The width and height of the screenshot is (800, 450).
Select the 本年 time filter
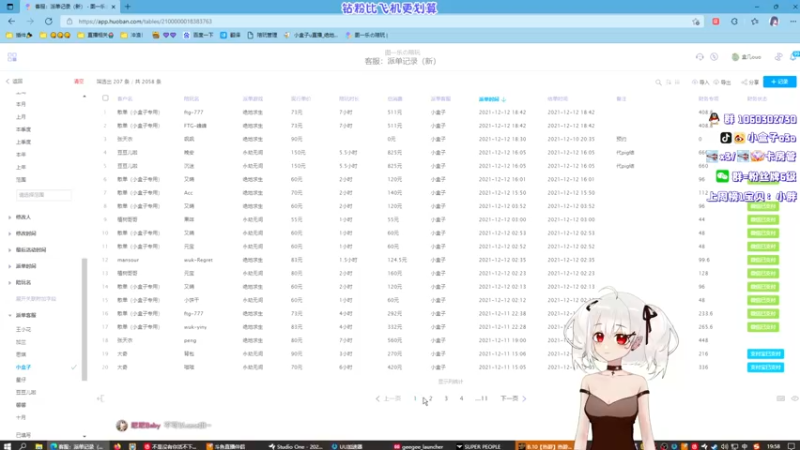pyautogui.click(x=21, y=155)
